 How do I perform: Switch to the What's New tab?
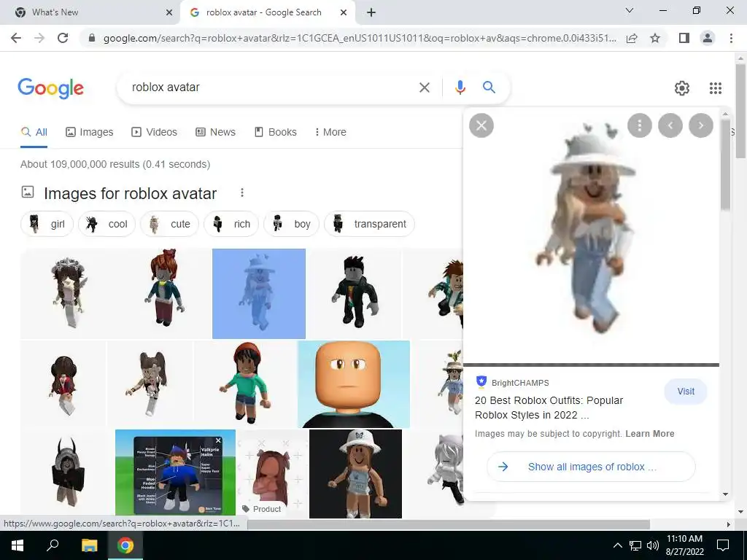90,13
